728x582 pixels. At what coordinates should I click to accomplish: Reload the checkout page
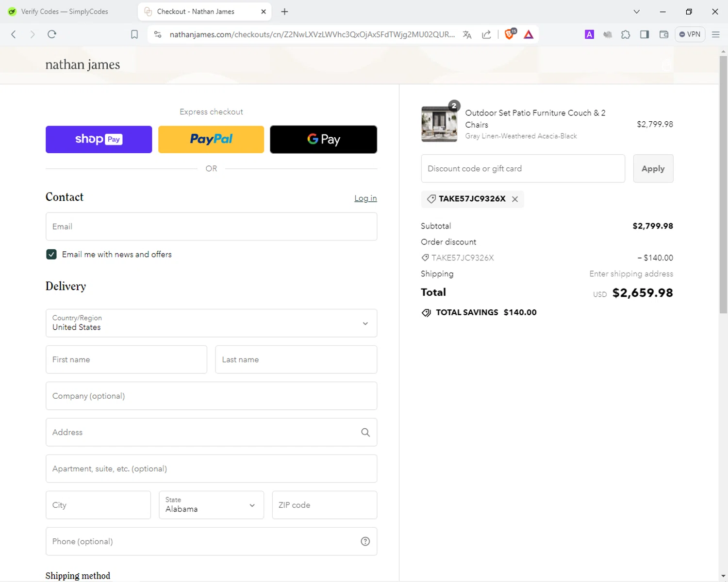pos(52,34)
